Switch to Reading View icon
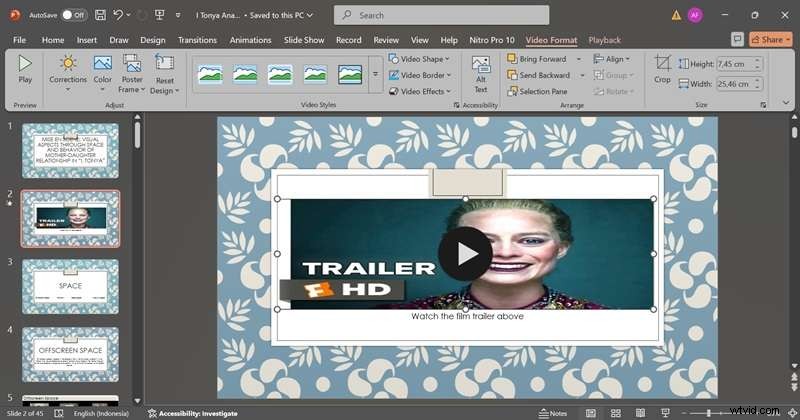The width and height of the screenshot is (800, 420). [x=640, y=413]
